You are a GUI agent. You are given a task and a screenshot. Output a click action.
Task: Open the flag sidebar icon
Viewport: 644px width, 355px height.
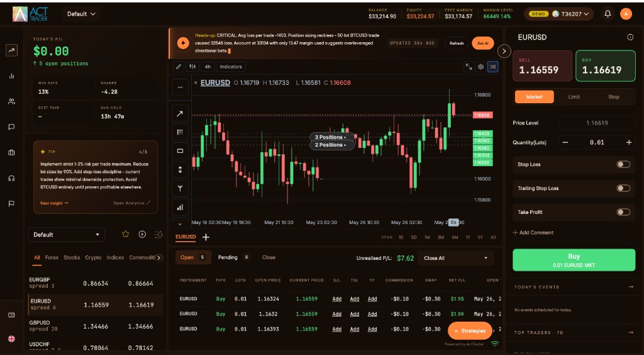tap(11, 204)
